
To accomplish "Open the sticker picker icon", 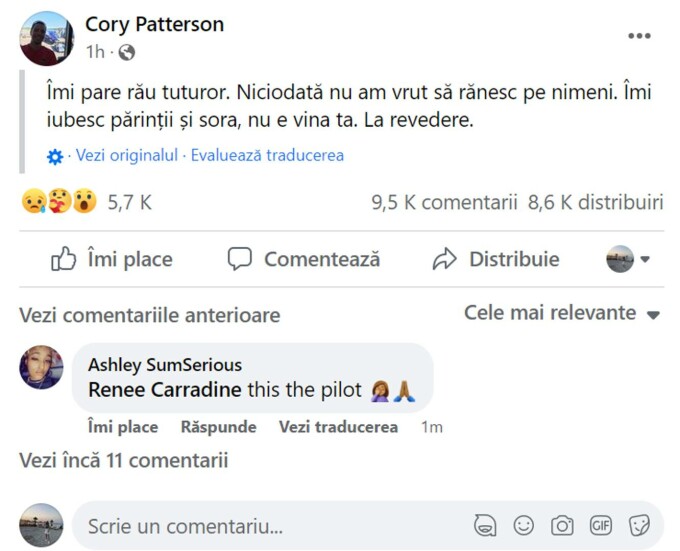I will (x=639, y=525).
